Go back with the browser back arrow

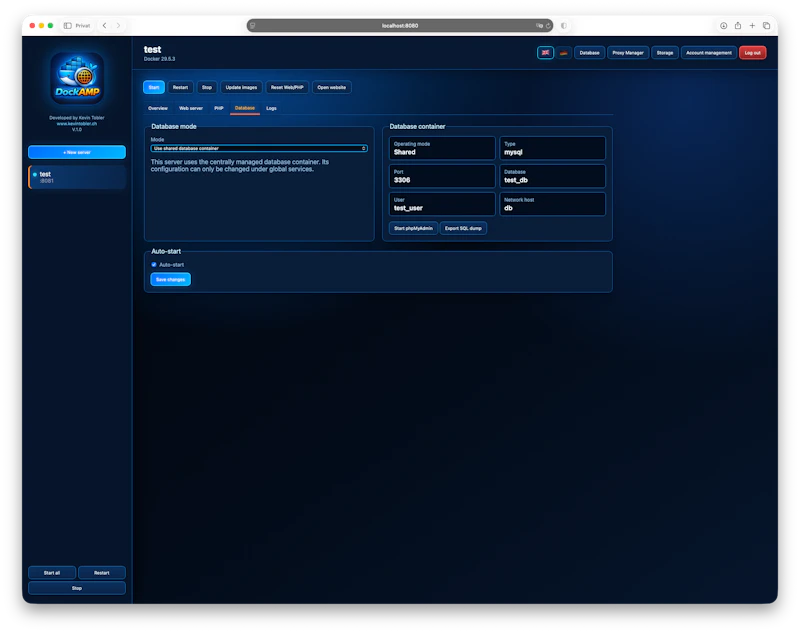tap(105, 26)
